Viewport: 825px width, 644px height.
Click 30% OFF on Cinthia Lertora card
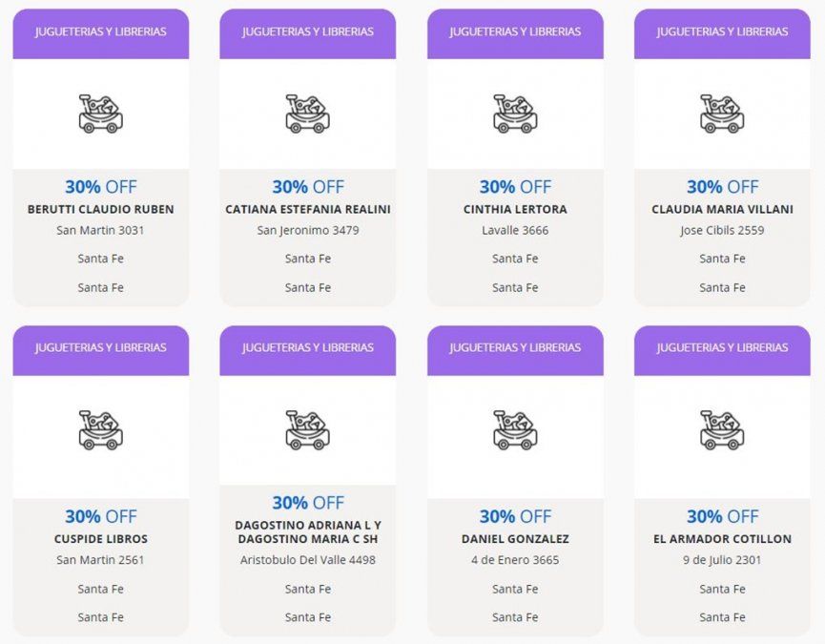515,187
